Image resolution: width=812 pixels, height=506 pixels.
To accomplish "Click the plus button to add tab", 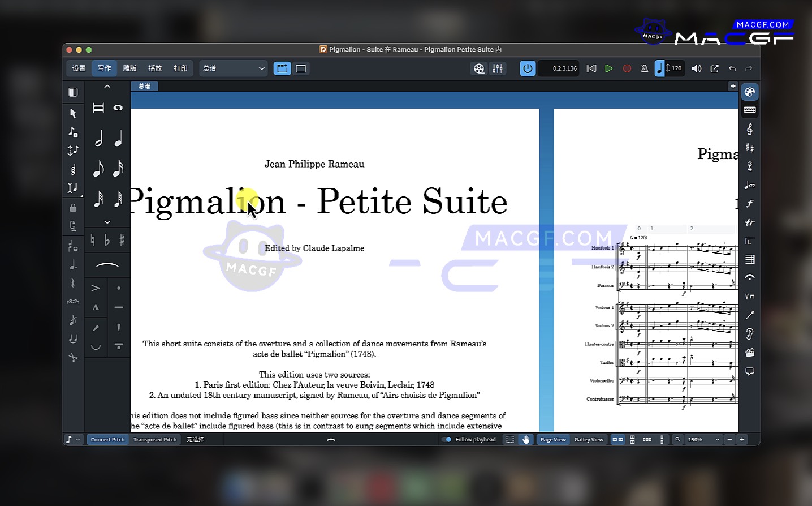I will pyautogui.click(x=733, y=86).
